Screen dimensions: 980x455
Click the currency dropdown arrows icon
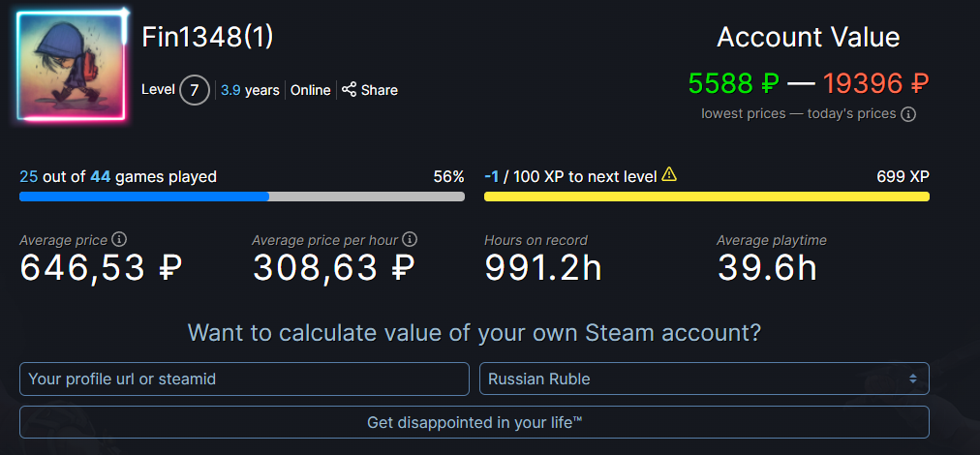tap(912, 379)
